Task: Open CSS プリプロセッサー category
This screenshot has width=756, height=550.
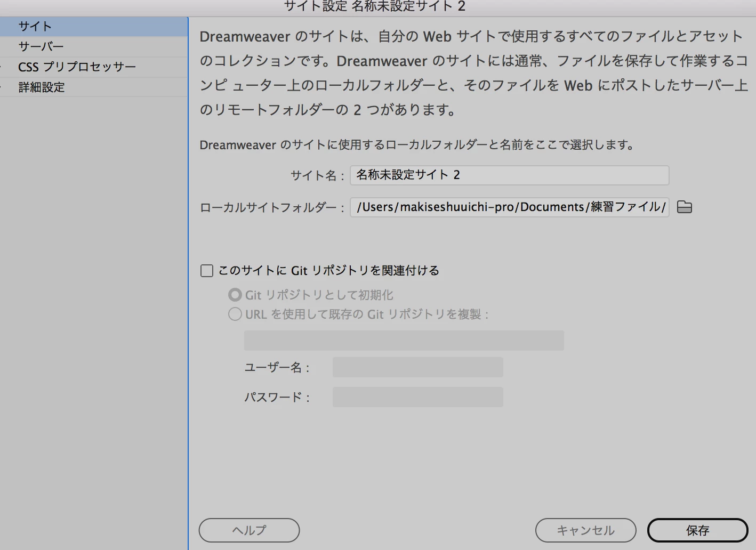Action: click(94, 67)
